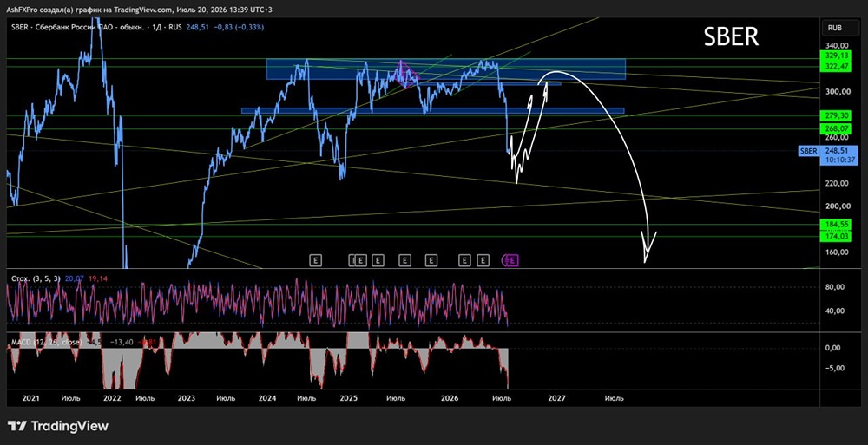Click the 2027 label on time axis

pyautogui.click(x=556, y=398)
